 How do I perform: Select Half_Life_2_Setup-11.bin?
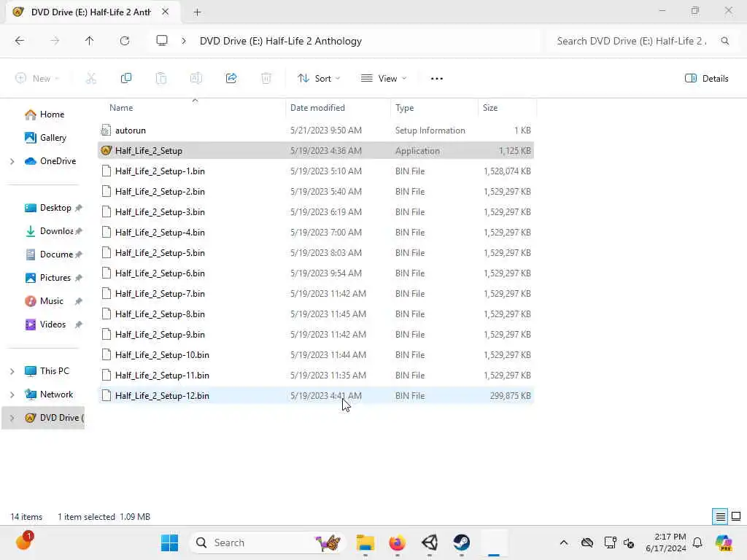coord(316,376)
